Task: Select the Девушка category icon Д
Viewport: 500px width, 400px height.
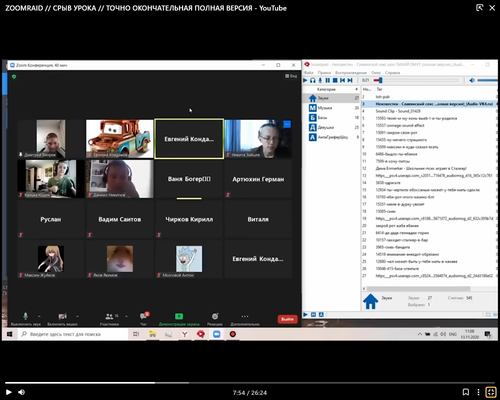Action: coord(312,127)
